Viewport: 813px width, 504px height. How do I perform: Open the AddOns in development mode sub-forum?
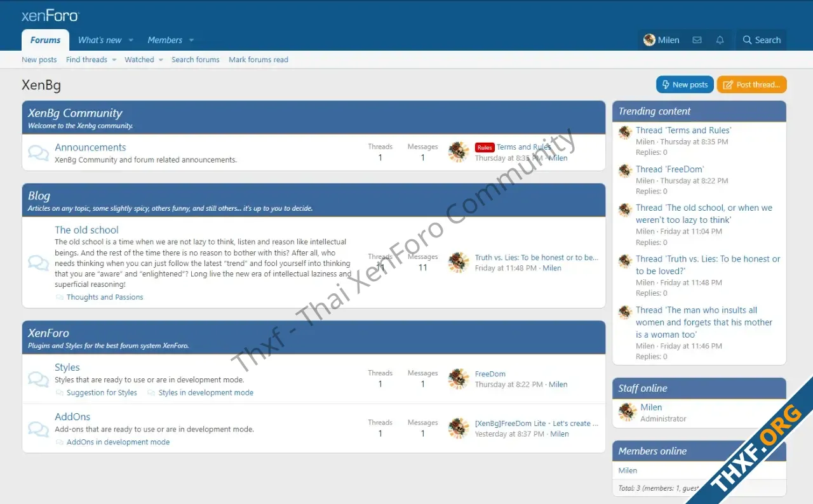118,442
